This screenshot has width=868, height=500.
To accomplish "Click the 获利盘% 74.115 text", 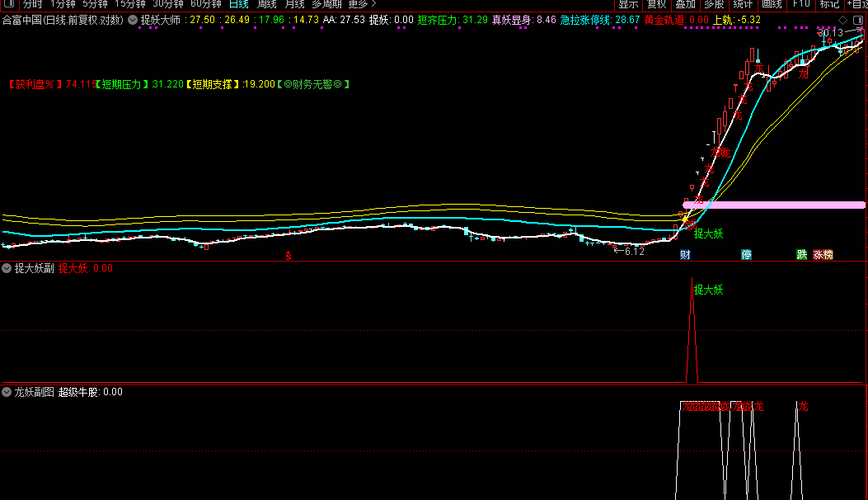I will coord(51,84).
